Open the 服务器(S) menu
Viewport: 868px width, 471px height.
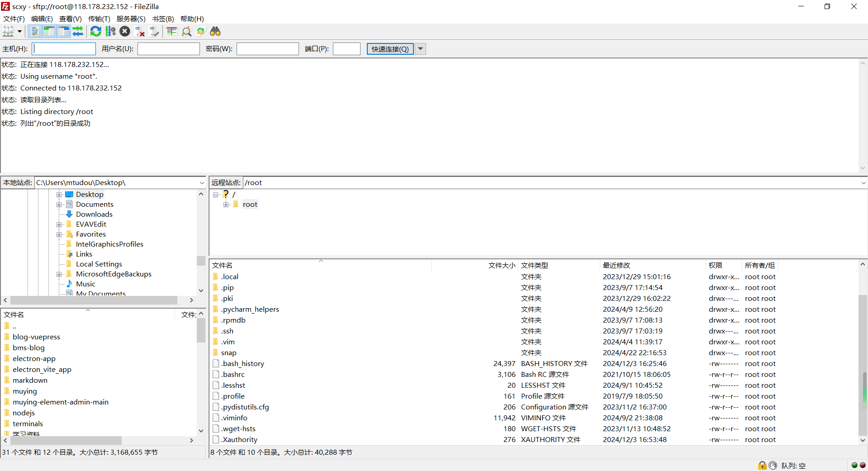pyautogui.click(x=131, y=19)
